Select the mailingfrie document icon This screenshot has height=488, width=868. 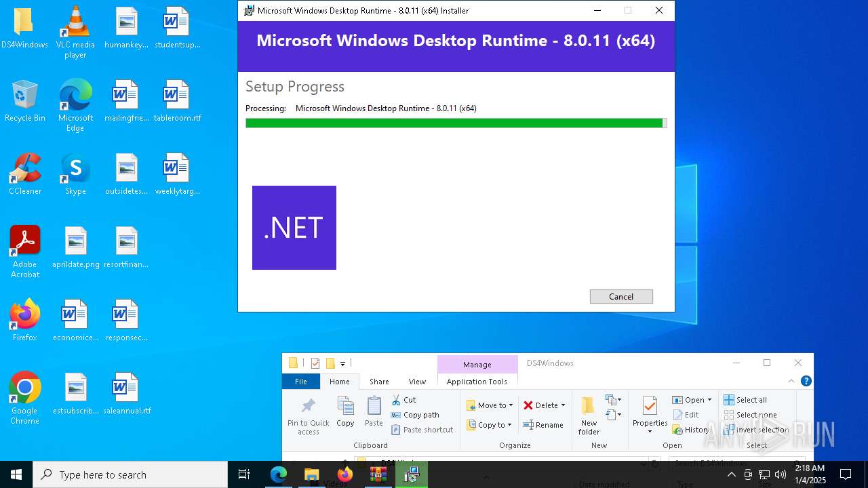(127, 102)
